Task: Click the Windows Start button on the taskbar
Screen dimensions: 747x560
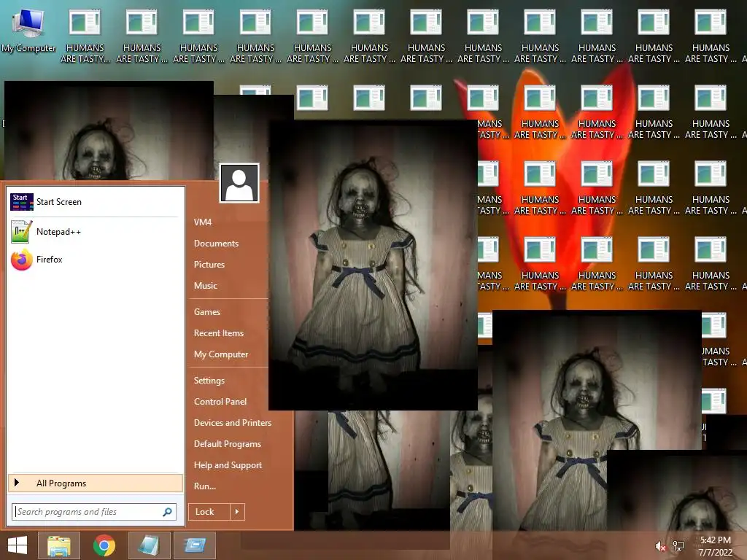Action: [x=18, y=545]
